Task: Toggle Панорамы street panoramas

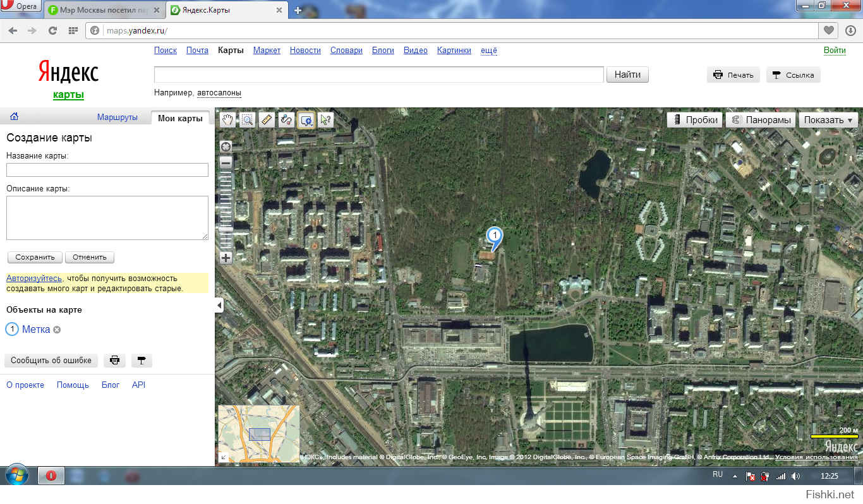Action: [760, 120]
